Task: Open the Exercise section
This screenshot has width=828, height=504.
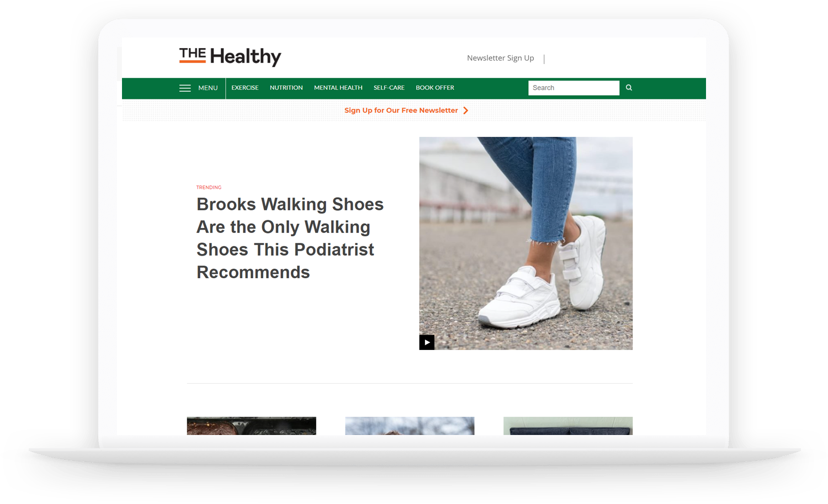Action: tap(245, 88)
